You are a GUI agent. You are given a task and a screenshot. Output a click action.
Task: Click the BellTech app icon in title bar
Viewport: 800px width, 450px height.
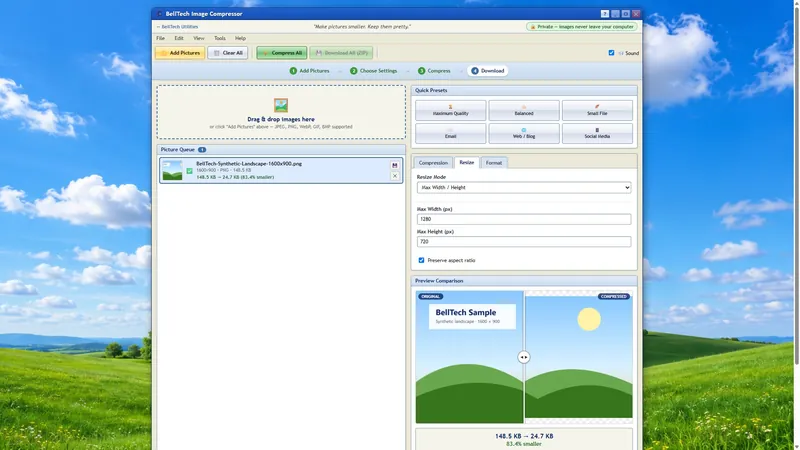pos(159,14)
